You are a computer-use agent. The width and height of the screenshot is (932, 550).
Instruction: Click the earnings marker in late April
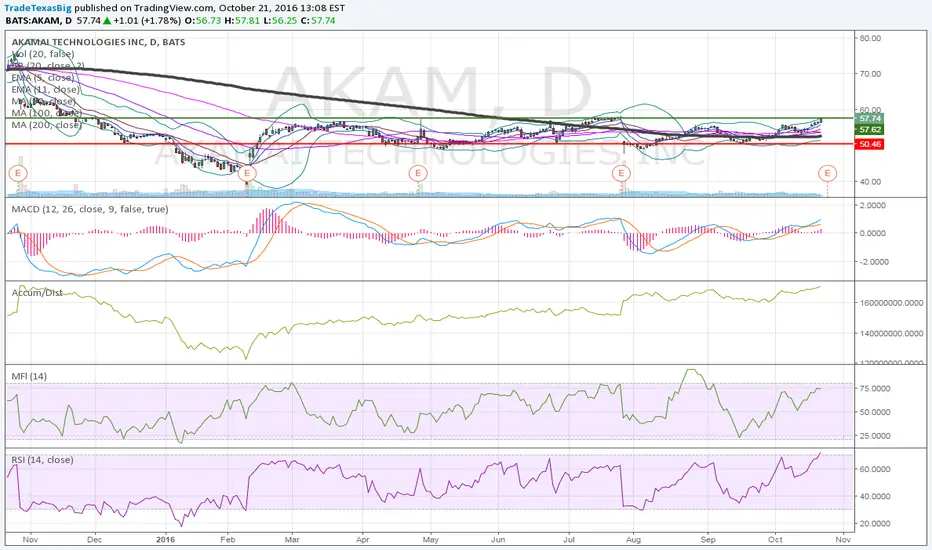tap(418, 173)
